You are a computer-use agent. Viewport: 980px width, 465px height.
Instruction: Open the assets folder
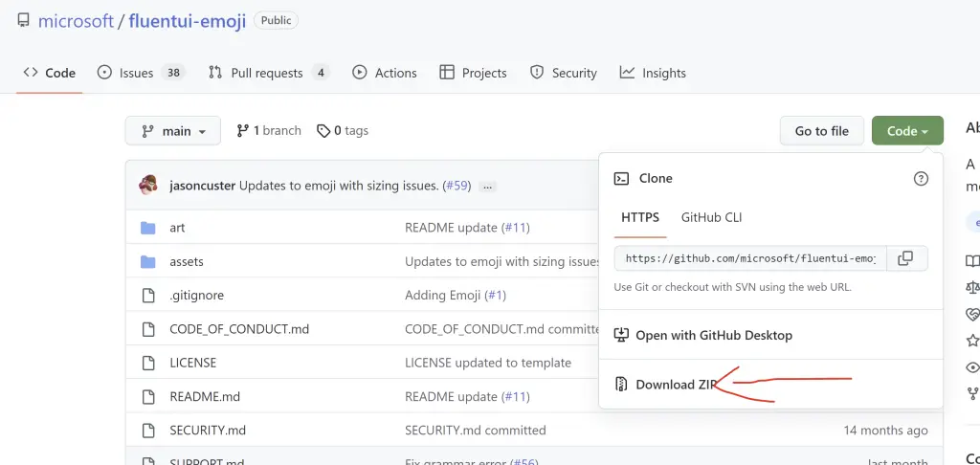tap(187, 261)
